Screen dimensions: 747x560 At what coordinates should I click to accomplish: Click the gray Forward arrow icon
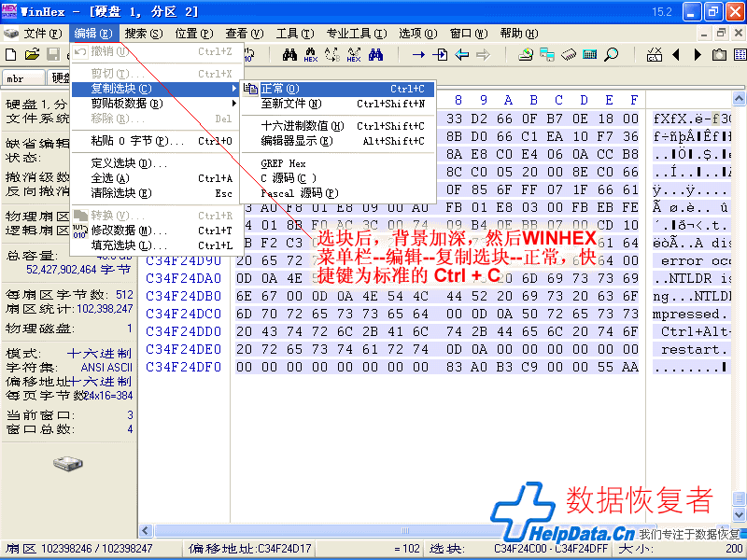pyautogui.click(x=483, y=55)
